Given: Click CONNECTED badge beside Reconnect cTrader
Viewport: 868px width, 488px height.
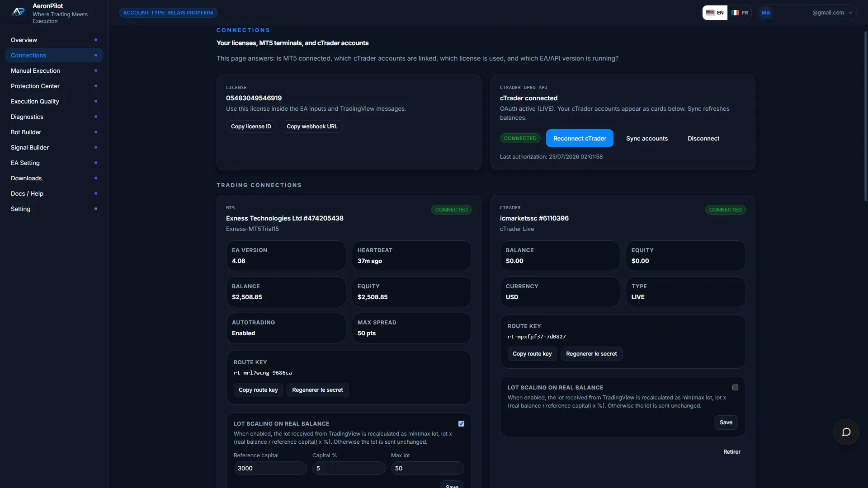Looking at the screenshot, I should point(520,138).
